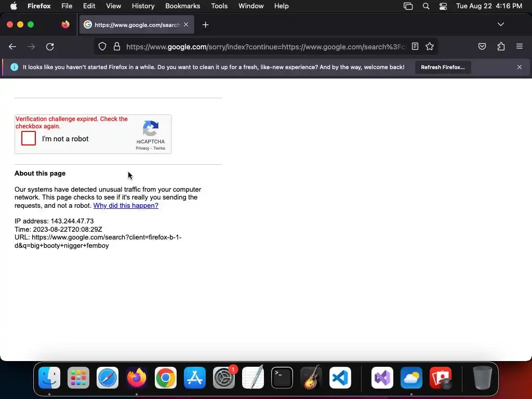Screen dimensions: 532x399
Task: Click the address bar URL field
Action: pos(265,46)
